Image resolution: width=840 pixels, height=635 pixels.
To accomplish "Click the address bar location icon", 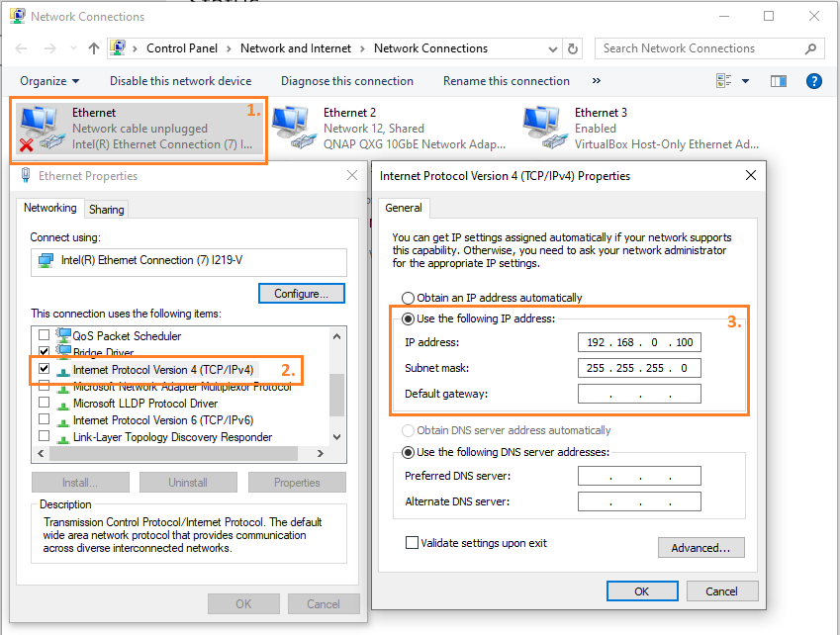I will [118, 48].
